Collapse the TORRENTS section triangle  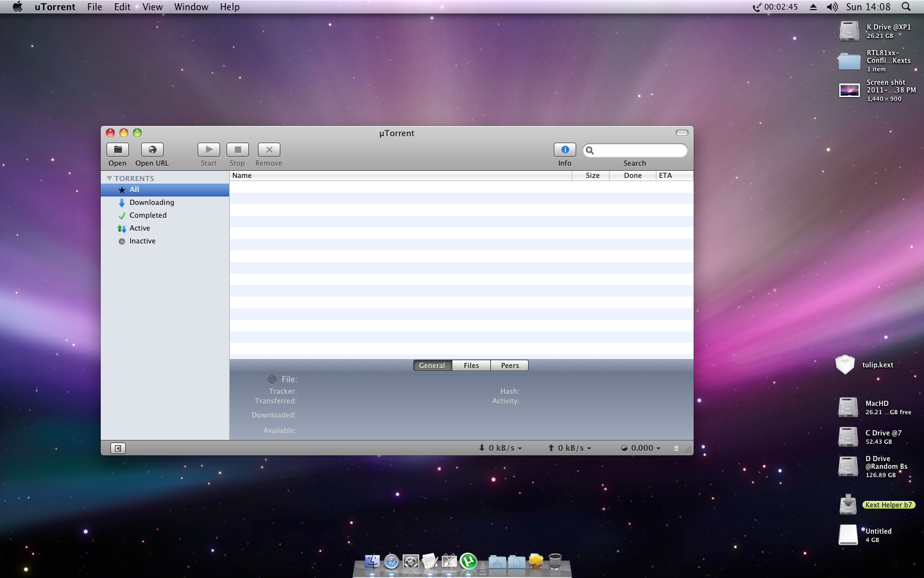109,179
